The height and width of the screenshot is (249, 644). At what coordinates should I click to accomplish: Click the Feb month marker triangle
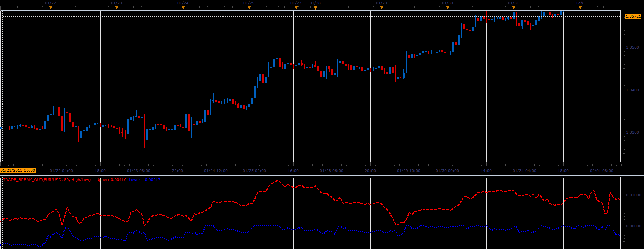coord(580,8)
